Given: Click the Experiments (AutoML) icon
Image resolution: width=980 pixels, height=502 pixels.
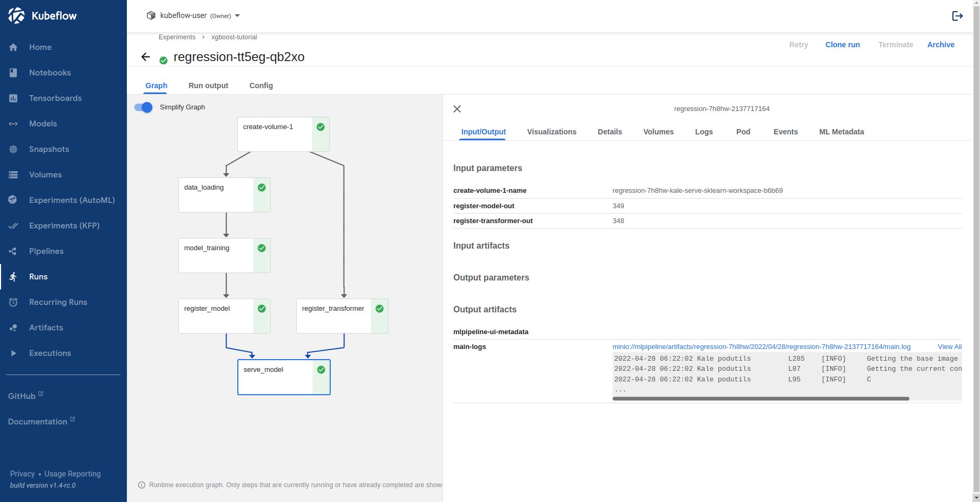Looking at the screenshot, I should click(13, 200).
